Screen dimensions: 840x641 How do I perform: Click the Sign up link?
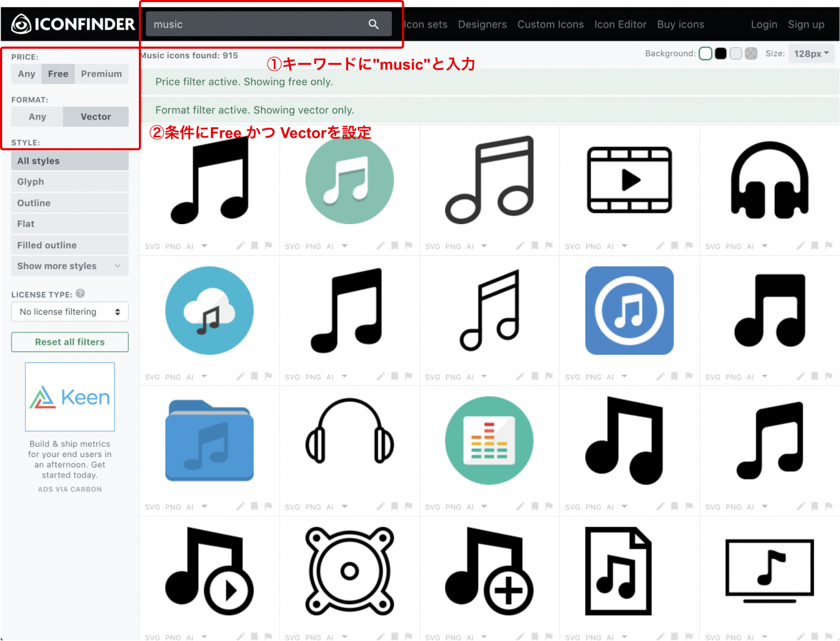pos(806,24)
